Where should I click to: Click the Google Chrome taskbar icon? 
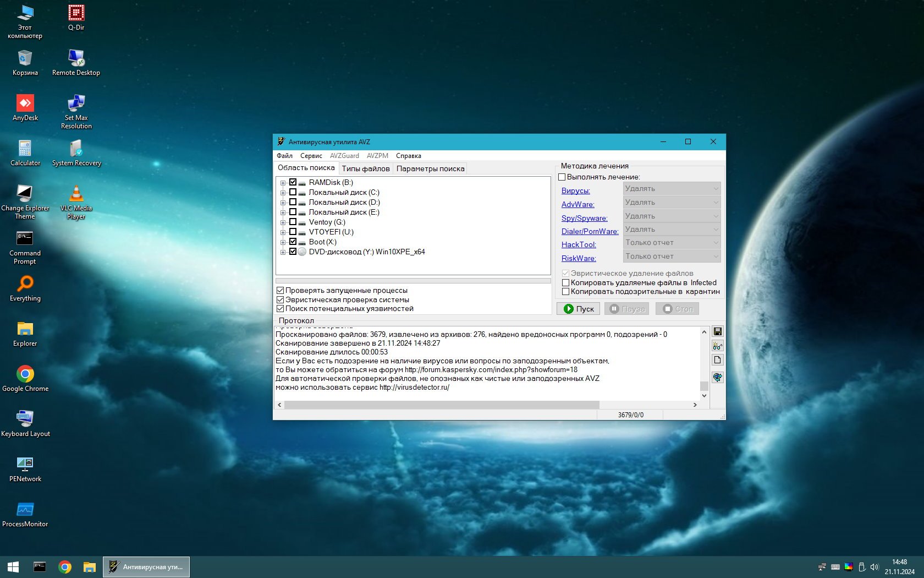coord(65,567)
